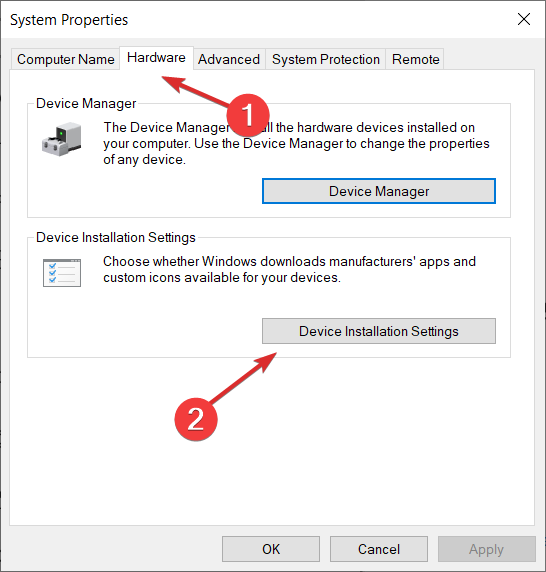This screenshot has width=546, height=572.
Task: Click the greyed-out Apply button
Action: [x=487, y=549]
